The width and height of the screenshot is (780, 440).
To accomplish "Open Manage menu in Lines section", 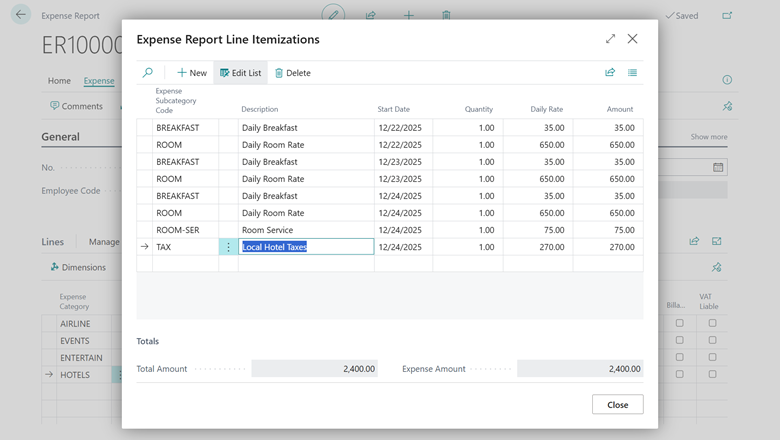I will pos(104,242).
